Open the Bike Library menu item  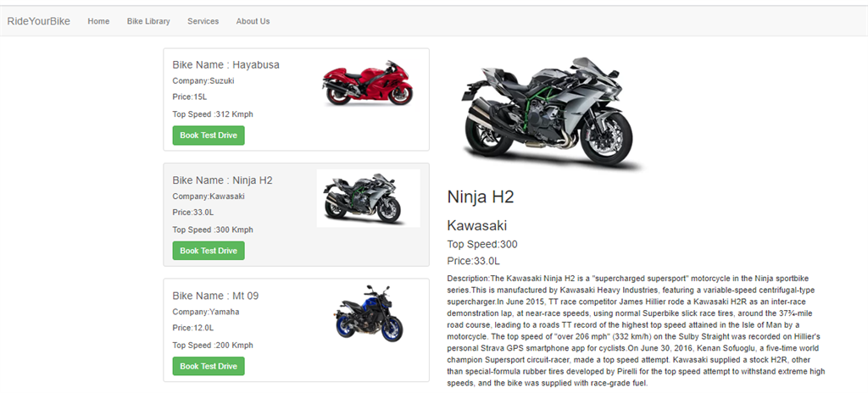click(148, 21)
